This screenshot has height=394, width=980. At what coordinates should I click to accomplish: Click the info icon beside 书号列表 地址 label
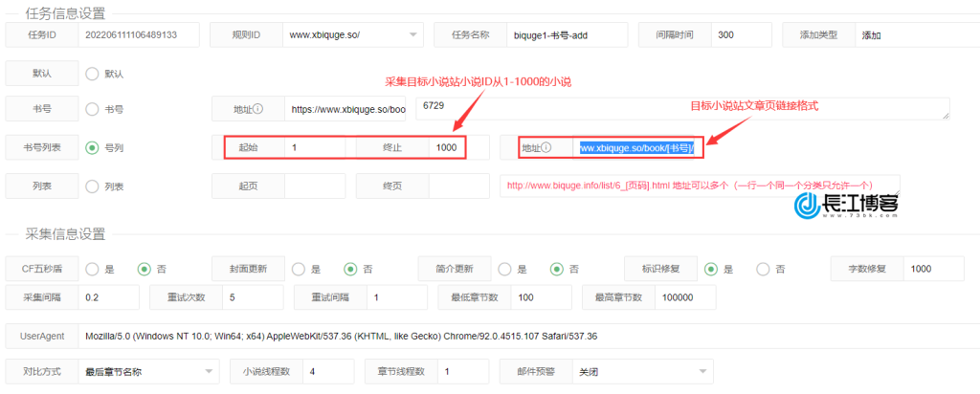pyautogui.click(x=546, y=147)
